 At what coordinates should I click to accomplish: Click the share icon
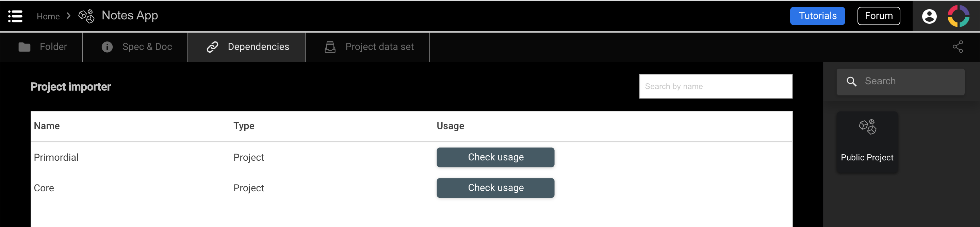pyautogui.click(x=958, y=47)
